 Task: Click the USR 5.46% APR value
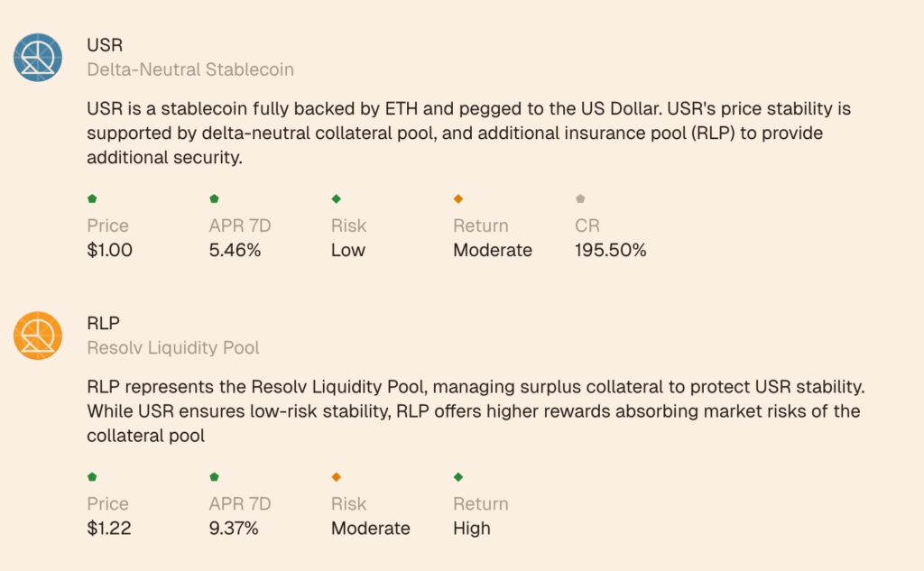(x=235, y=250)
